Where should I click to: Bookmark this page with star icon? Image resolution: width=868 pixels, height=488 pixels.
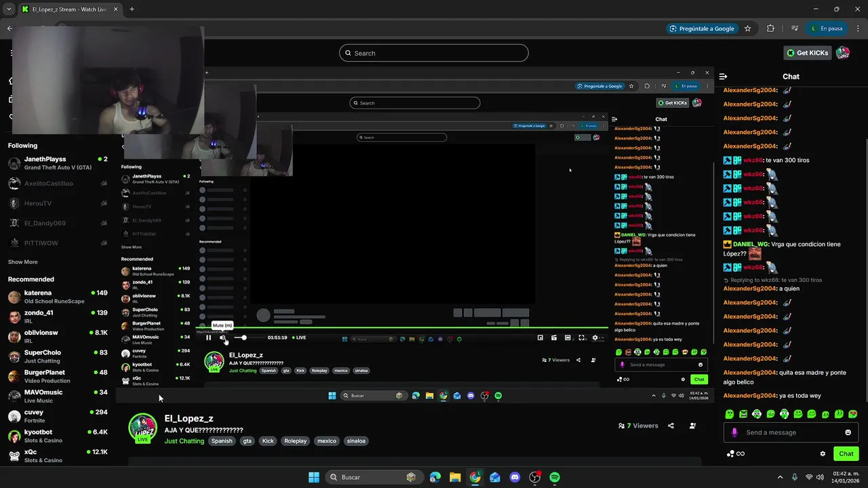[x=748, y=28]
